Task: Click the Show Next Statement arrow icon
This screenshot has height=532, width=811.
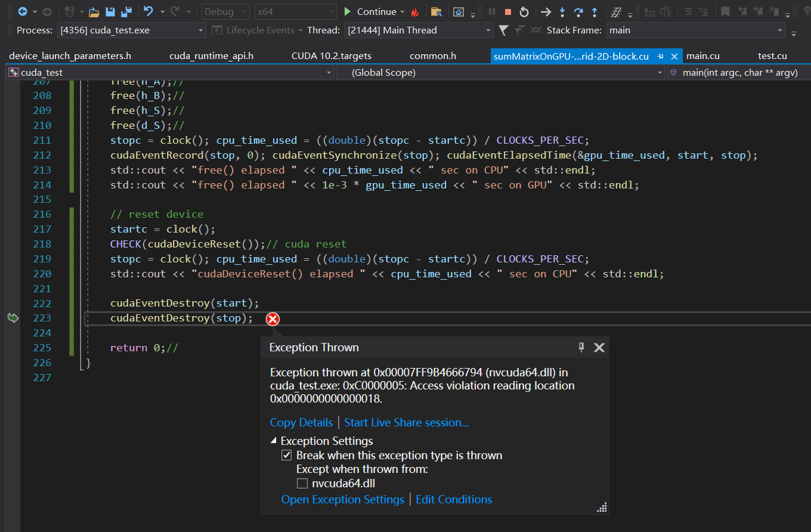Action: 546,12
